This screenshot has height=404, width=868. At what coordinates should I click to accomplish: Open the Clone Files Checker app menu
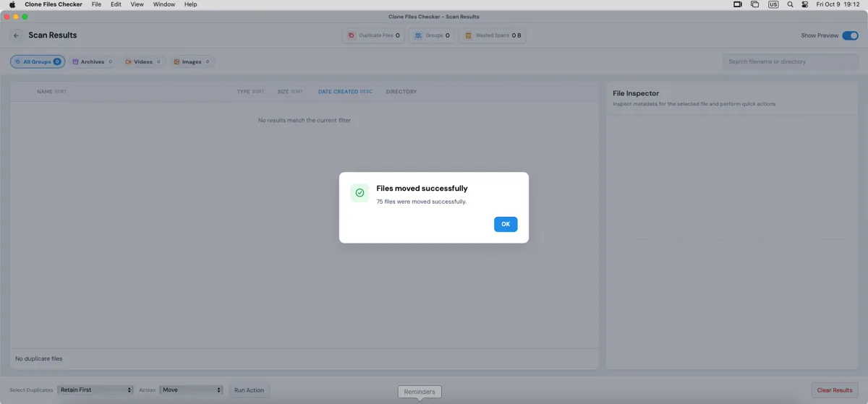click(54, 4)
